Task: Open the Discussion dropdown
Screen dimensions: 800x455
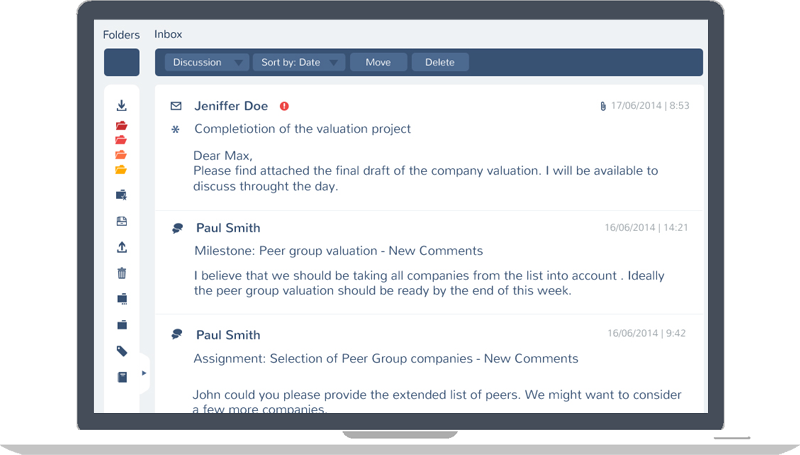Action: pyautogui.click(x=207, y=62)
